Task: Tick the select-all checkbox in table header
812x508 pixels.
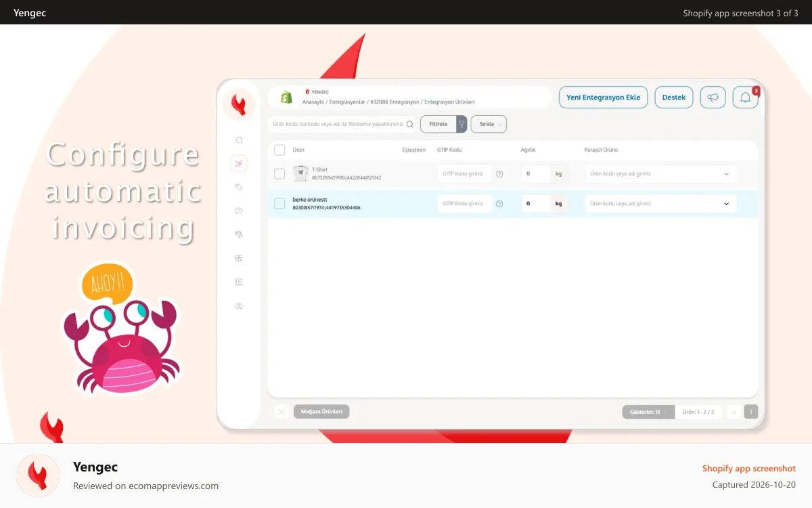Action: pyautogui.click(x=279, y=150)
